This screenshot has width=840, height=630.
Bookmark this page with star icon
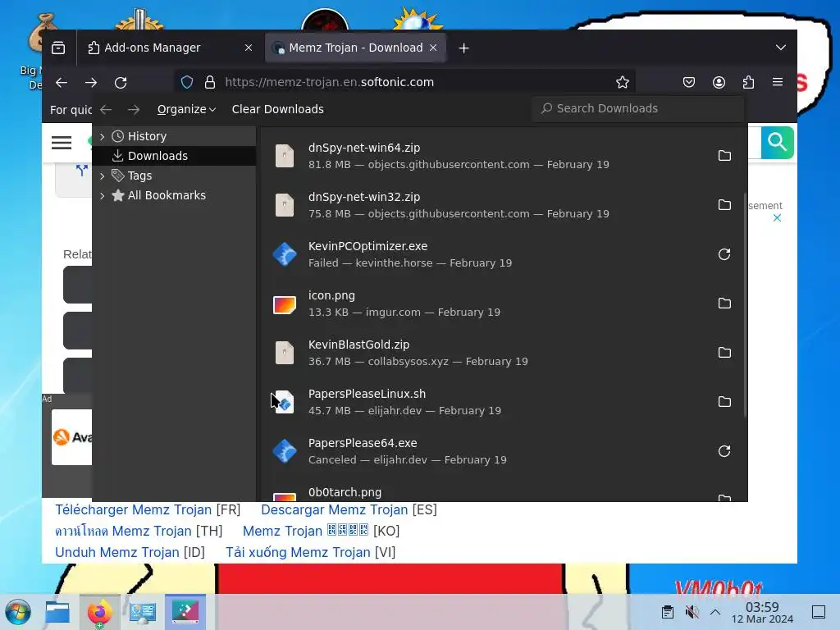[623, 83]
